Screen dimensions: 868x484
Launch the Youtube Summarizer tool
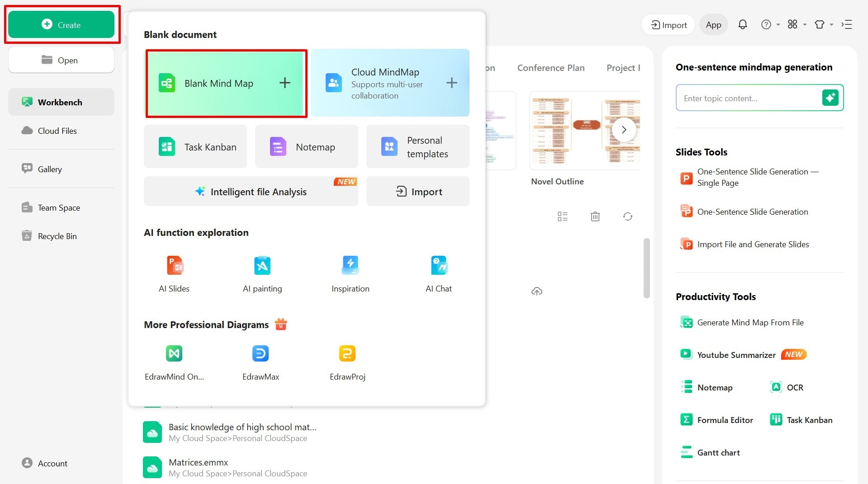coord(744,355)
